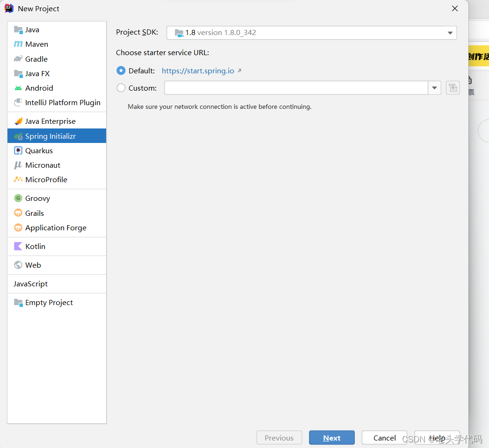Screen dimensions: 489x448
Task: Click the Java FX folder icon
Action: [18, 73]
